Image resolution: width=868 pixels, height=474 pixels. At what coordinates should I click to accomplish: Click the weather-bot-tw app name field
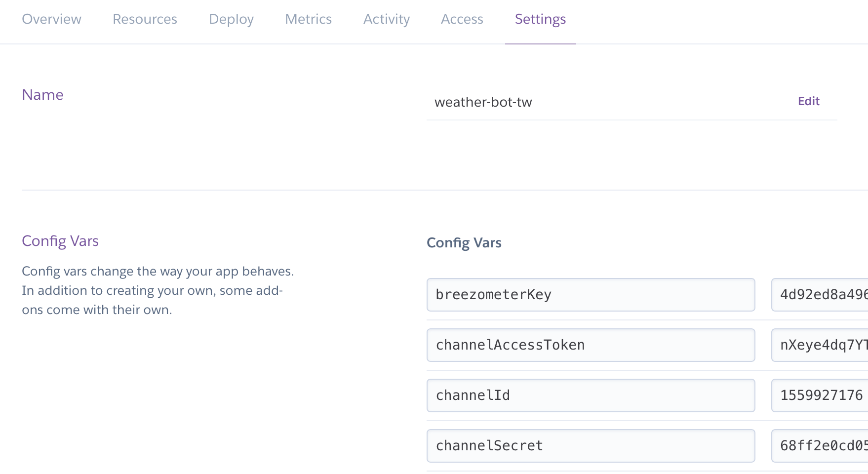483,102
